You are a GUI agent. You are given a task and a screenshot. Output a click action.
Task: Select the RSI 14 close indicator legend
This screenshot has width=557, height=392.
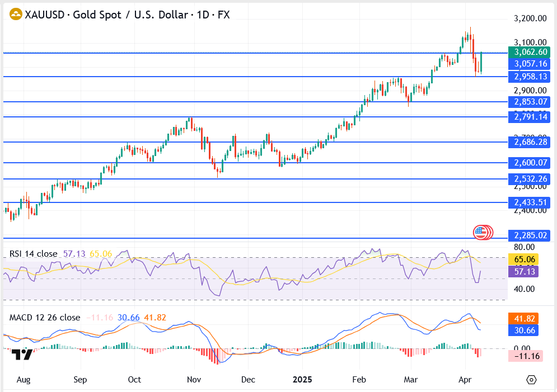(x=33, y=254)
